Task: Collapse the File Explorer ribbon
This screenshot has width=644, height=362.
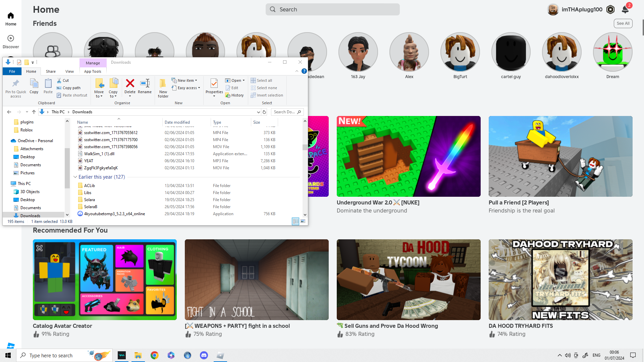Action: click(297, 71)
